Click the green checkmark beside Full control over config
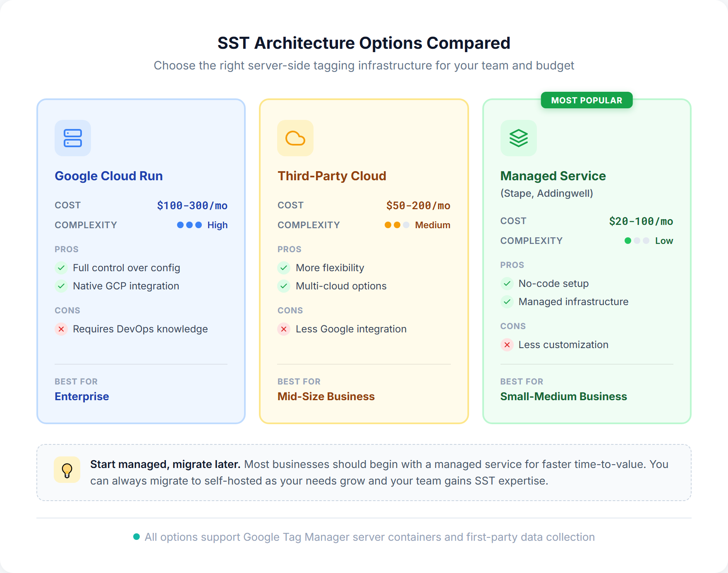 61,268
